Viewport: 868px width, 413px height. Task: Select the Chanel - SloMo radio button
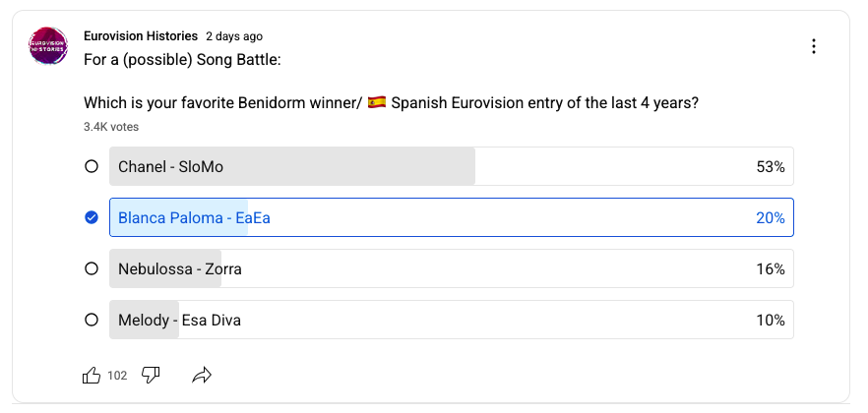[92, 167]
